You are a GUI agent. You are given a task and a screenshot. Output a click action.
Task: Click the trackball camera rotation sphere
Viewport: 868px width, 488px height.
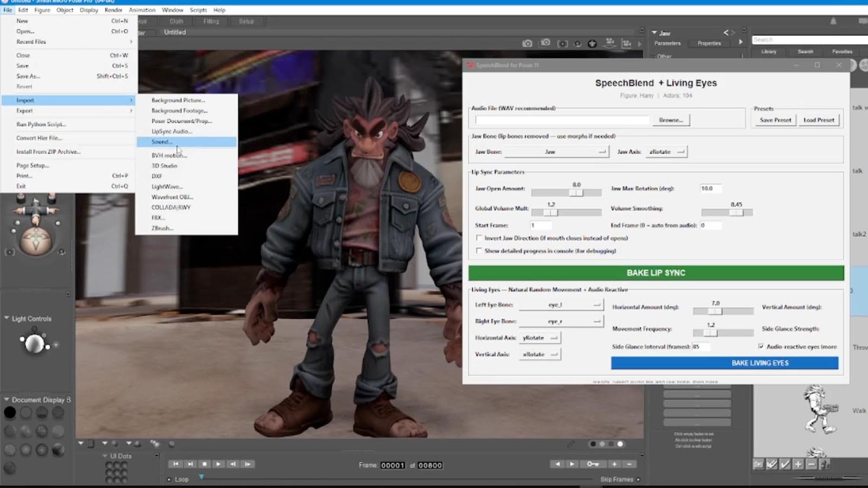(36, 240)
